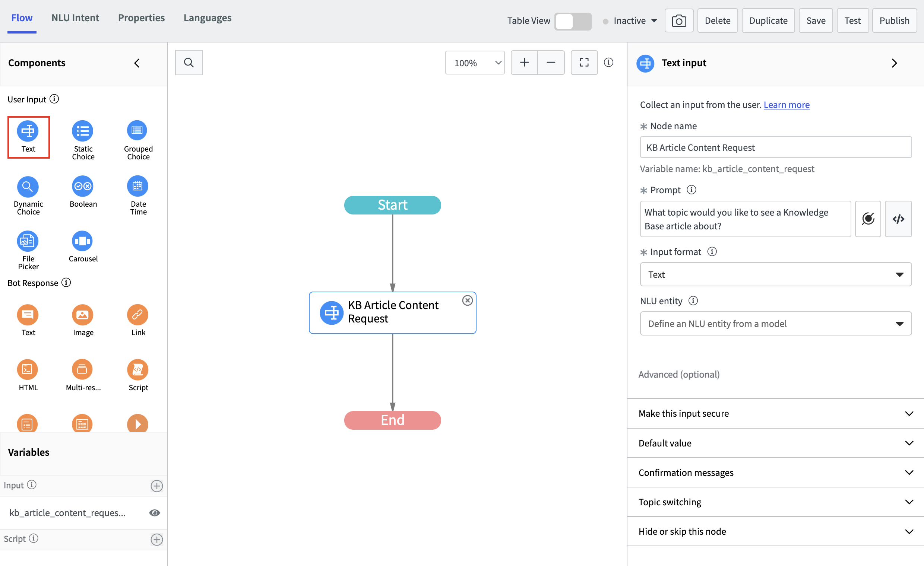Collapse the Components panel
Screen dimensions: 924x566
(x=137, y=63)
